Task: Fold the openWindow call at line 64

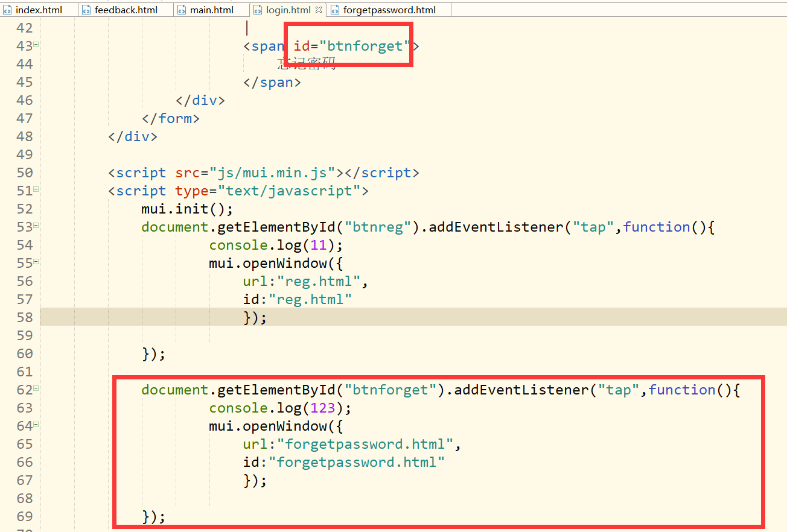Action: pyautogui.click(x=37, y=425)
